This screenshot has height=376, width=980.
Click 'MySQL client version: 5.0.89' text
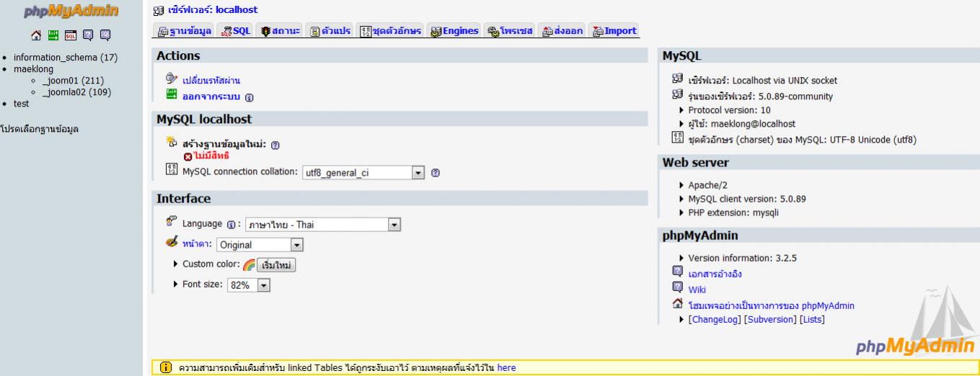748,199
